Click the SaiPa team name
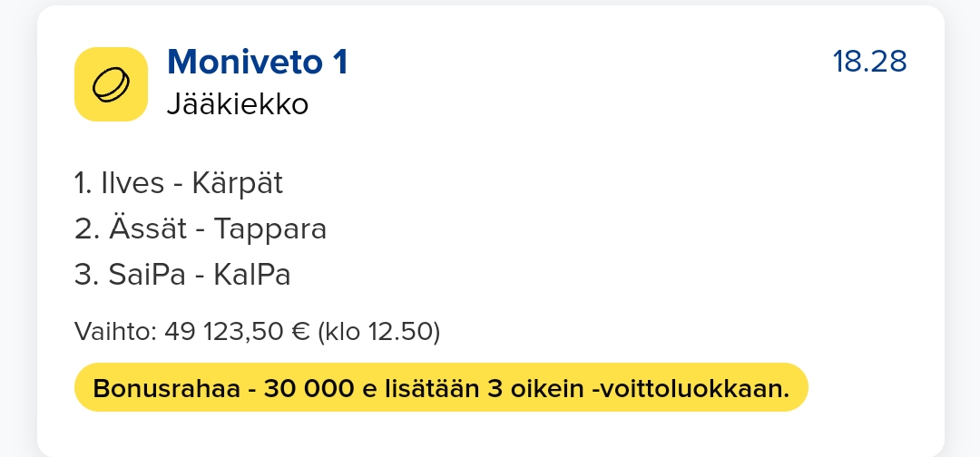Image resolution: width=980 pixels, height=457 pixels. coord(147,274)
